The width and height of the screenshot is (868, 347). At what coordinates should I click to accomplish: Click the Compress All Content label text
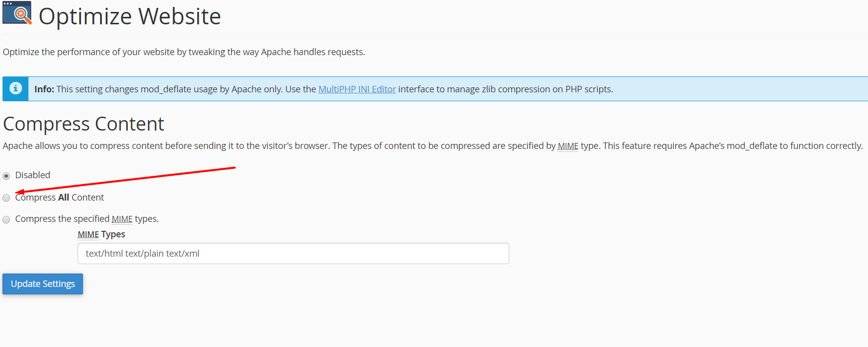60,197
